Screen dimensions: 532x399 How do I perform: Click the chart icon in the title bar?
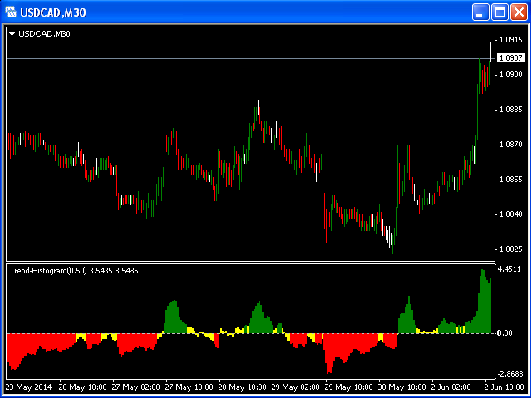click(x=12, y=12)
